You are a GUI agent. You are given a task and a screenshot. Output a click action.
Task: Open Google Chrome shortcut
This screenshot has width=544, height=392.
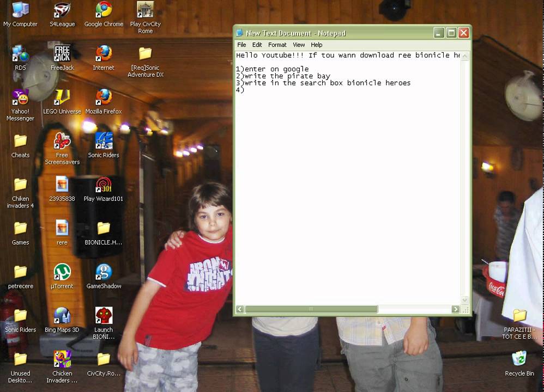coord(104,15)
